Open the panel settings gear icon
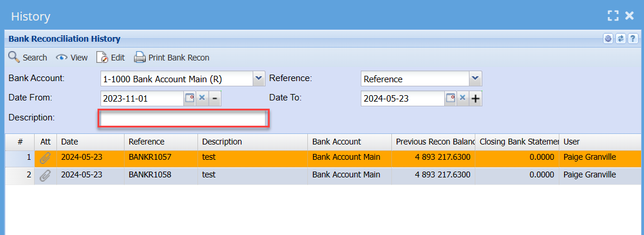The height and width of the screenshot is (235, 644). tap(608, 39)
